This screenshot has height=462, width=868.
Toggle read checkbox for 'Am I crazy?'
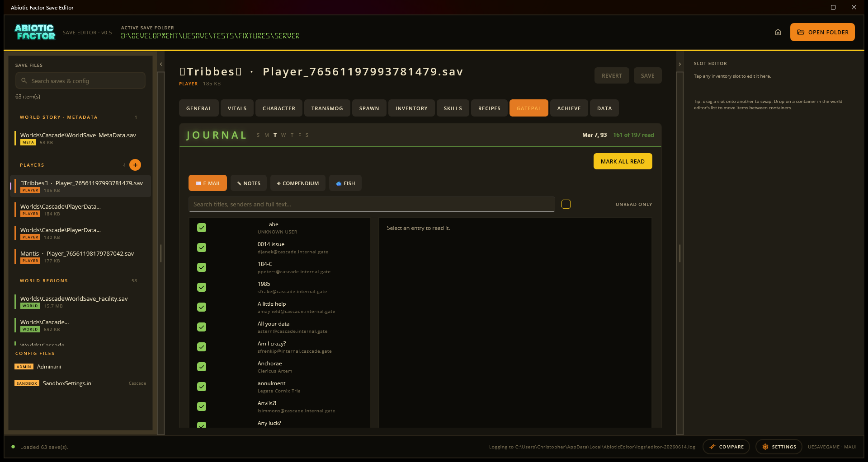click(x=202, y=347)
